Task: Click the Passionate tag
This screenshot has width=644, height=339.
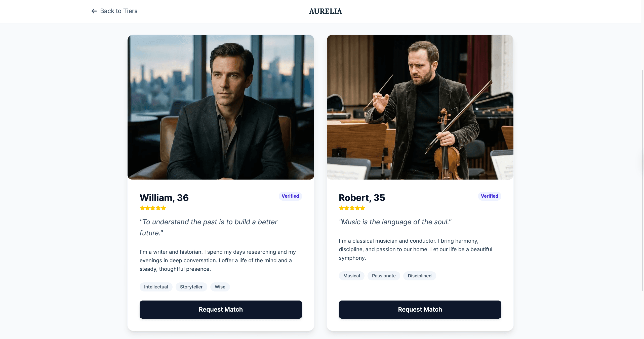Action: coord(384,276)
